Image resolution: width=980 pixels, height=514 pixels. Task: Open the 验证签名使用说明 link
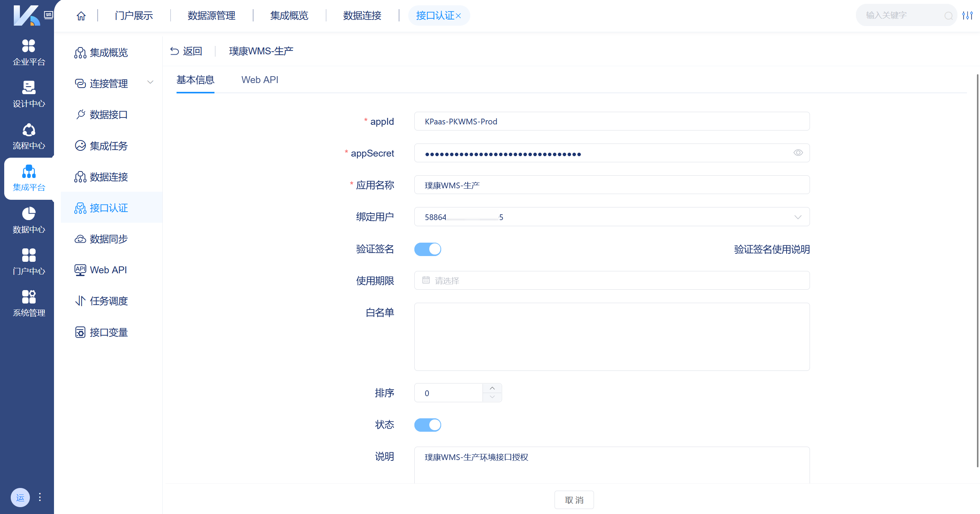coord(772,249)
